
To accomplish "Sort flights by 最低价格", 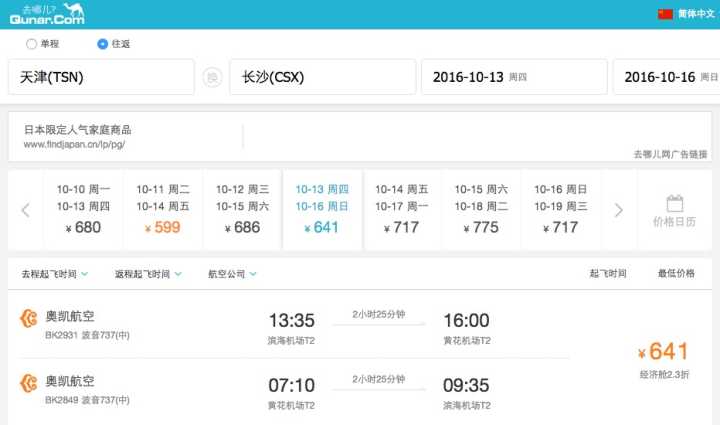I will tap(676, 273).
